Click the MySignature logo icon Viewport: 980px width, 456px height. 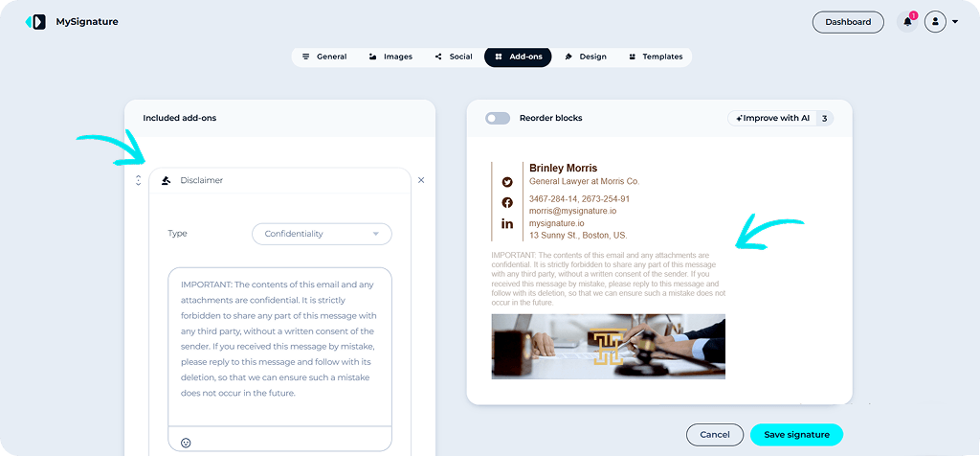coord(35,21)
